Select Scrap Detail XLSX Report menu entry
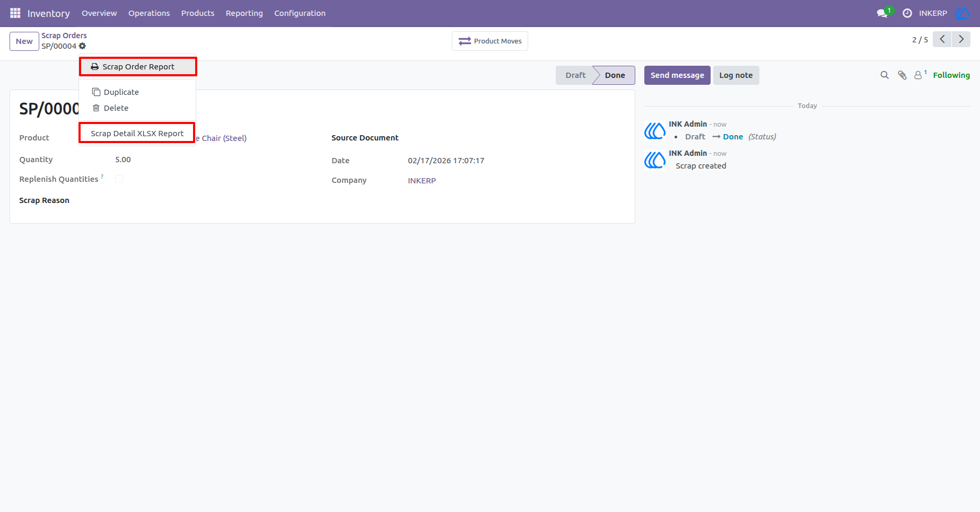This screenshot has width=980, height=512. pos(137,133)
